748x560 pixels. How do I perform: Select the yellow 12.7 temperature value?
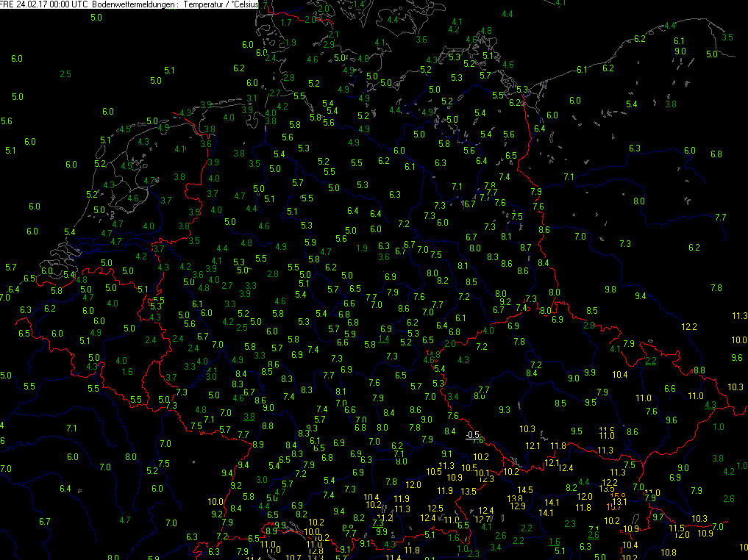[x=481, y=519]
